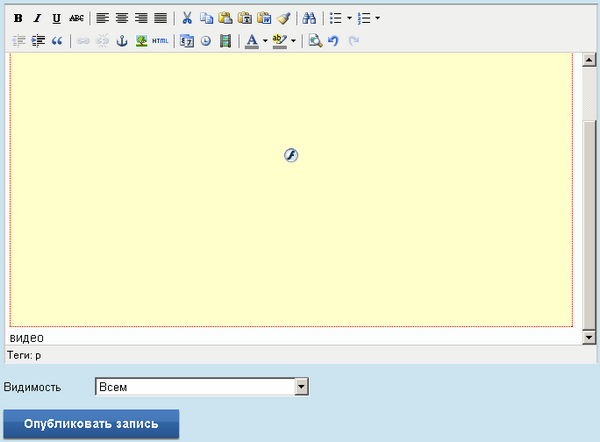
Task: Align text left
Action: 103,18
